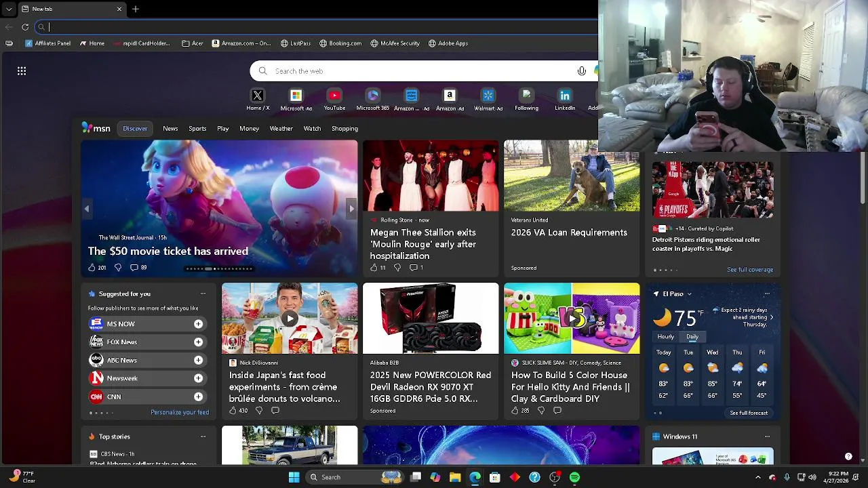The height and width of the screenshot is (488, 868).
Task: Go to previous featured carousel story
Action: pos(87,209)
